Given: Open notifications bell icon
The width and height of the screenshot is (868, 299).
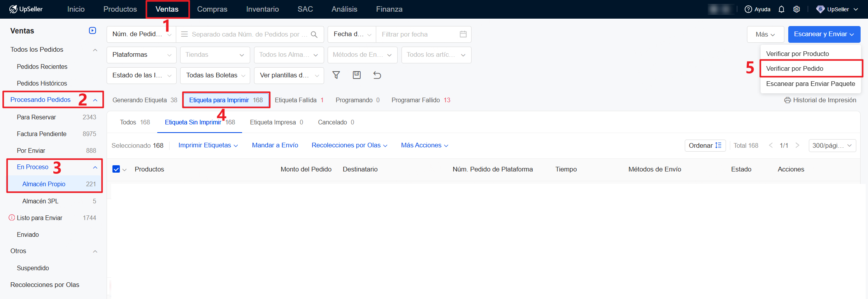Looking at the screenshot, I should coord(781,9).
